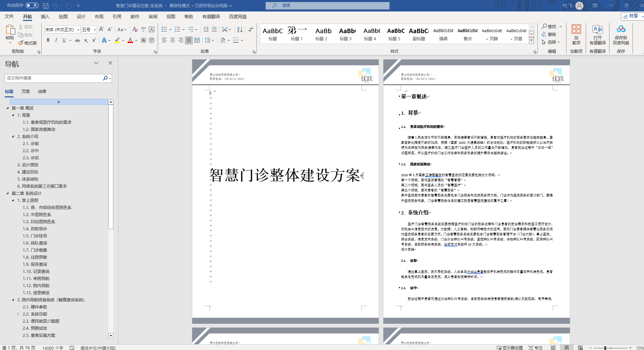Align text left

coord(164,40)
